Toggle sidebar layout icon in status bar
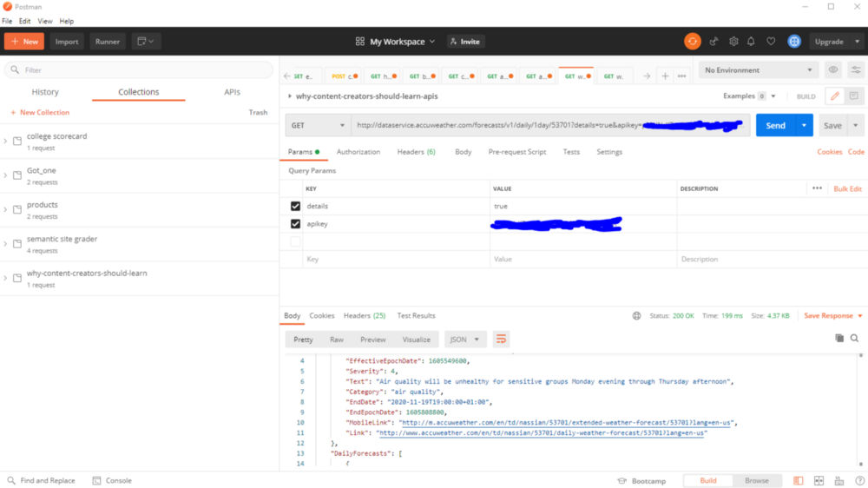 798,480
